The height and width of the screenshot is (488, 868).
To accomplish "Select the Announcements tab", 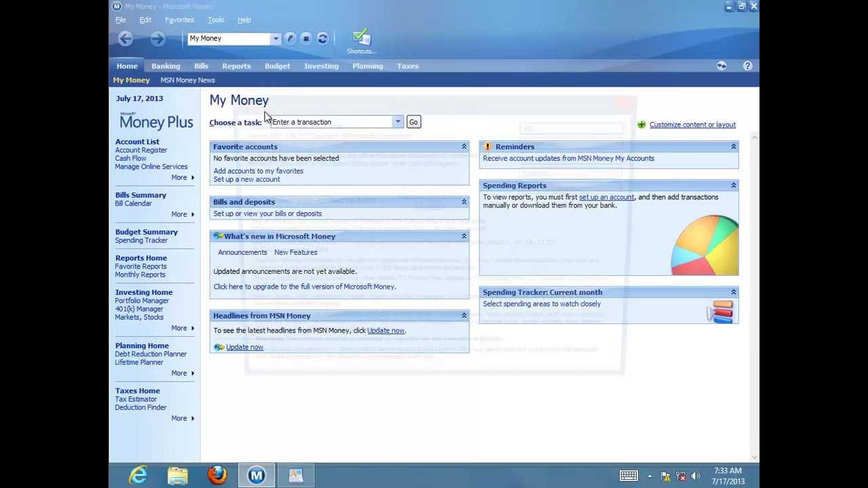I will tap(243, 252).
